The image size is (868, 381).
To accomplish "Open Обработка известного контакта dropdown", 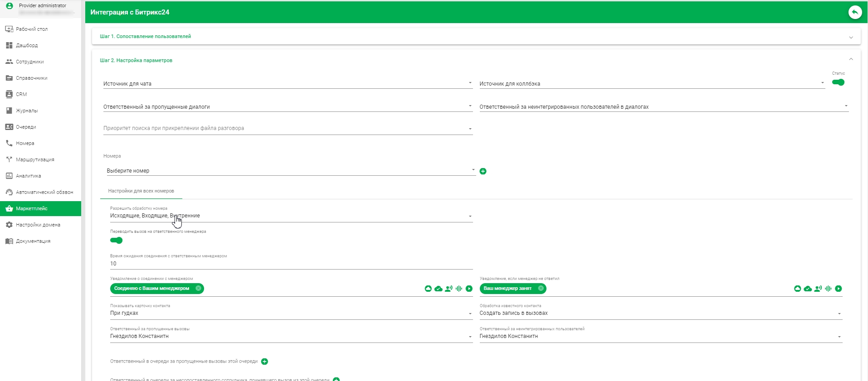I will pyautogui.click(x=661, y=313).
